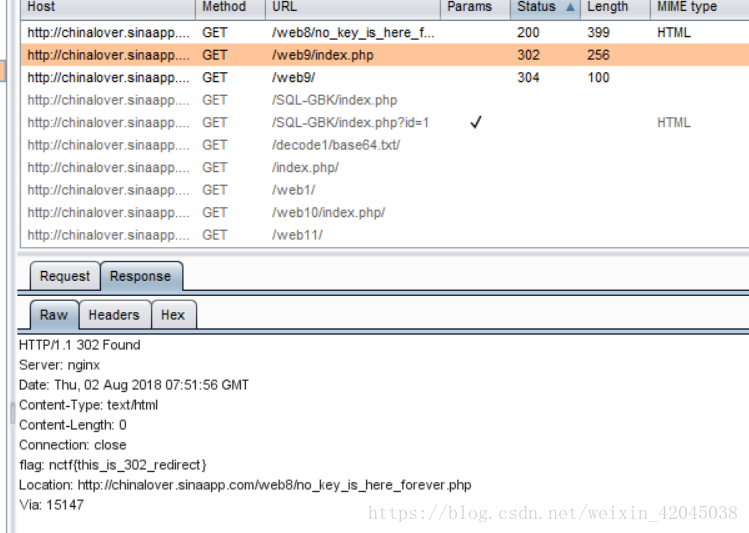Sort by the Length column header
Viewport: 749px width, 533px height.
click(x=615, y=8)
